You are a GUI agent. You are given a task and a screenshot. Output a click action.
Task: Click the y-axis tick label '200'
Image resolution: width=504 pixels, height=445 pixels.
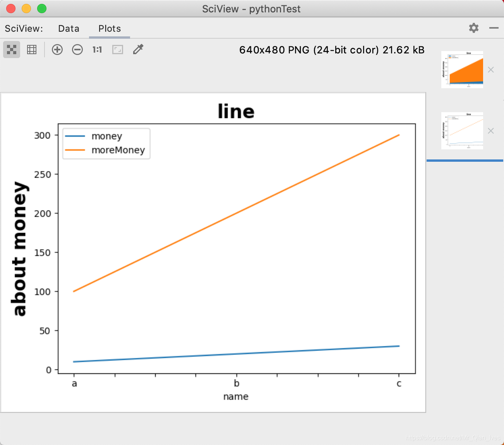click(x=42, y=214)
